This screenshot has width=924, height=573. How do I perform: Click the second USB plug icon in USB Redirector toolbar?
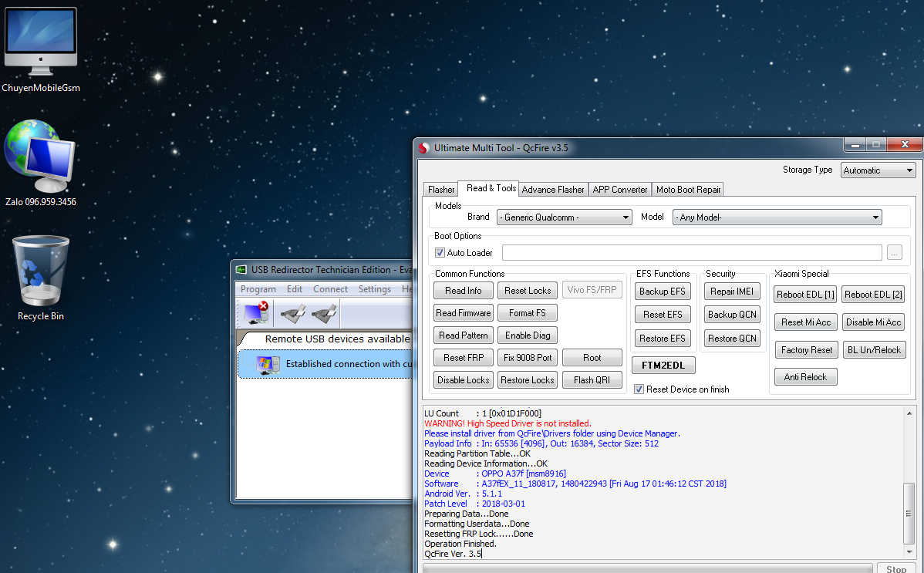pos(324,314)
